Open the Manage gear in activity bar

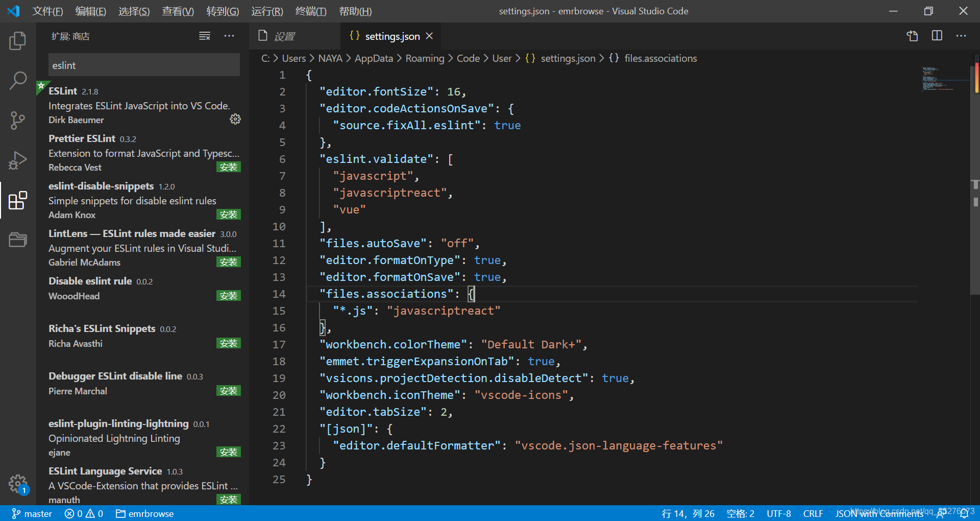pos(18,483)
